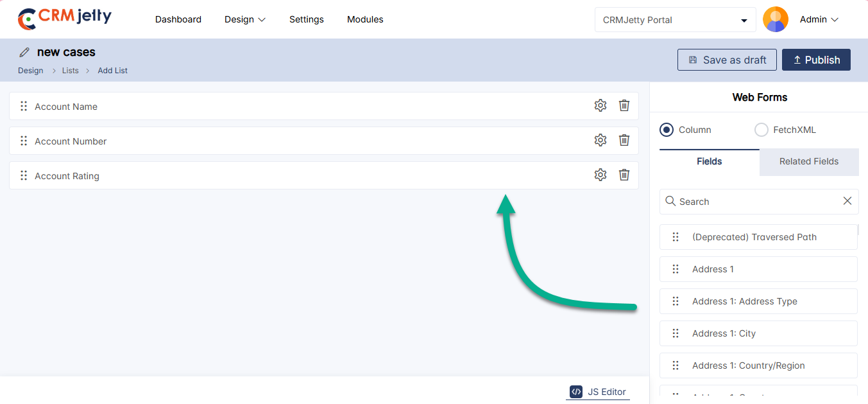Open settings gear for Account Number
Image resolution: width=868 pixels, height=404 pixels.
click(x=600, y=140)
